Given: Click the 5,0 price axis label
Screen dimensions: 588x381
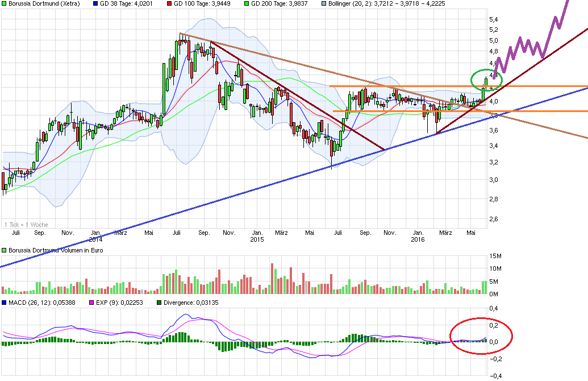Looking at the screenshot, I should pyautogui.click(x=494, y=40).
